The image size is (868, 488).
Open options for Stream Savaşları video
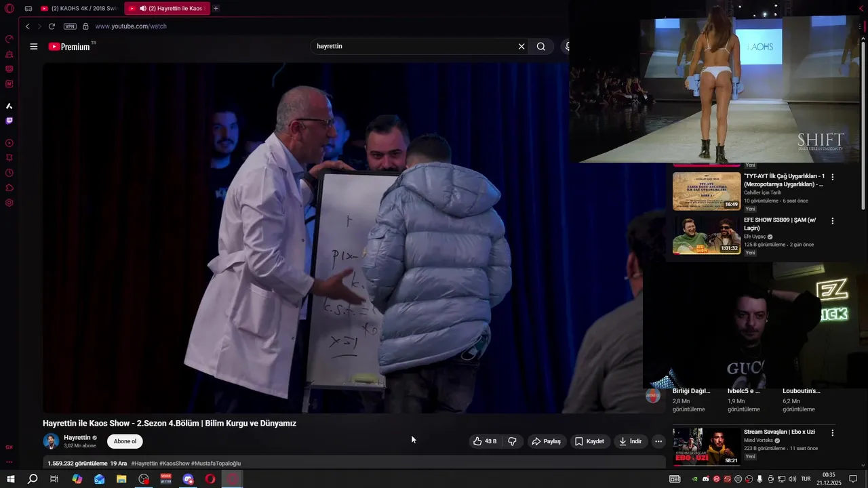(833, 432)
